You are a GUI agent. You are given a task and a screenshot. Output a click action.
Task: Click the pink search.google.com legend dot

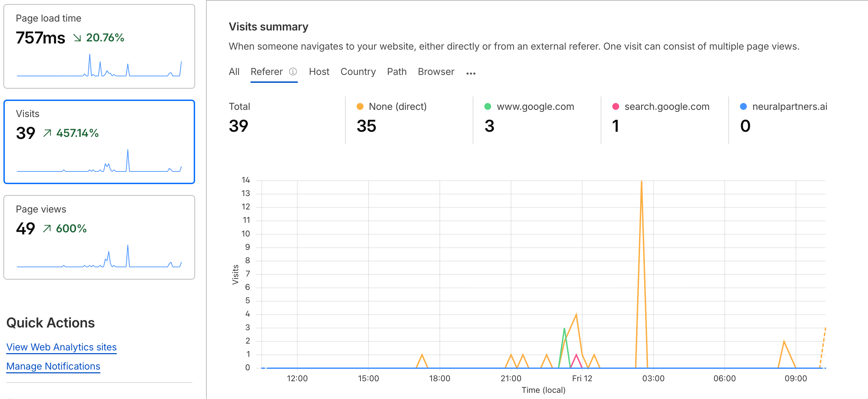[x=615, y=106]
